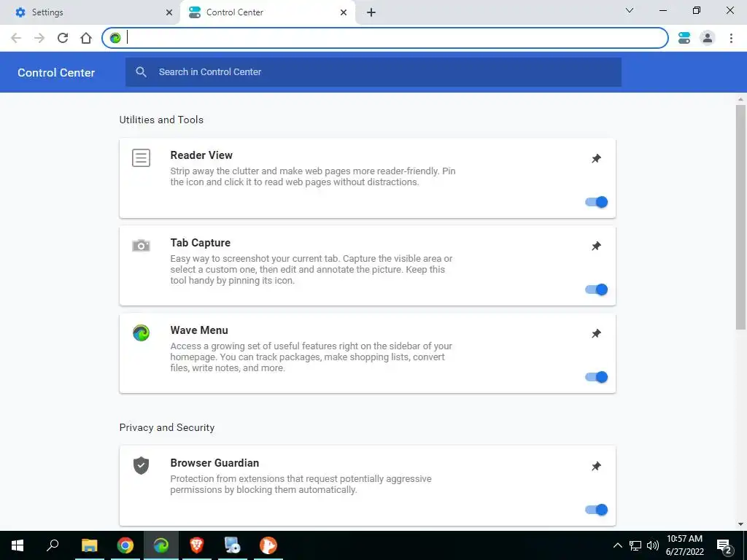Image resolution: width=747 pixels, height=560 pixels.
Task: Close the Settings tab
Action: tap(169, 12)
